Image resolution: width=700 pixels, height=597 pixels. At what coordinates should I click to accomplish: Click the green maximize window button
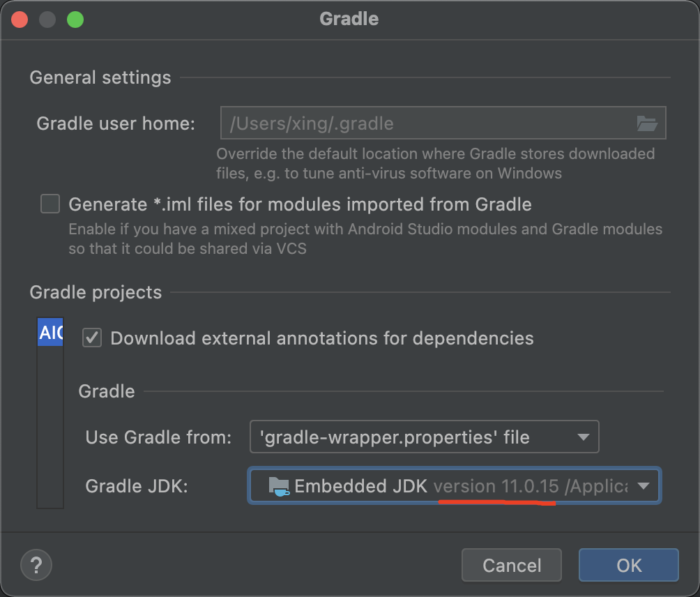click(75, 19)
